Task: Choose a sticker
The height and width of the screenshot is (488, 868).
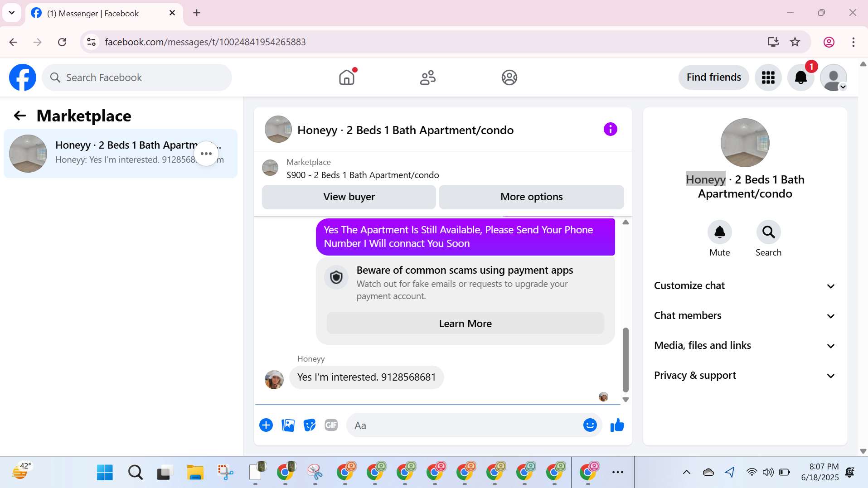Action: coord(310,425)
